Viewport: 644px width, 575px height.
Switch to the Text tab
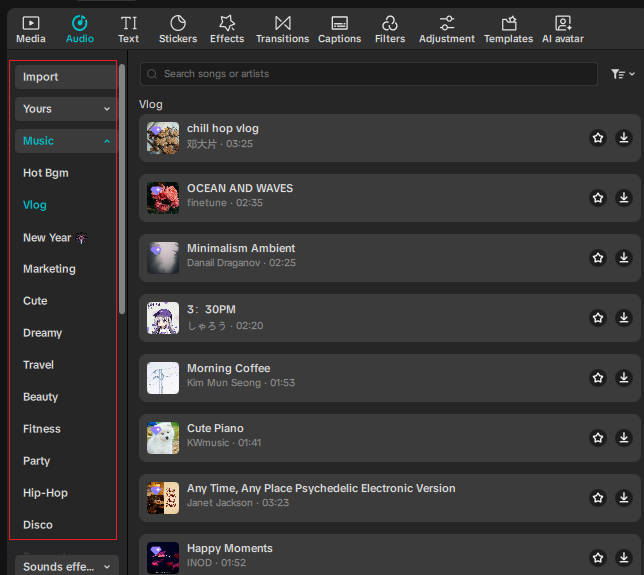128,29
